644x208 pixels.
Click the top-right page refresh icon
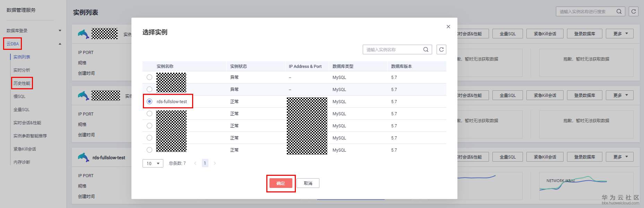(x=633, y=11)
